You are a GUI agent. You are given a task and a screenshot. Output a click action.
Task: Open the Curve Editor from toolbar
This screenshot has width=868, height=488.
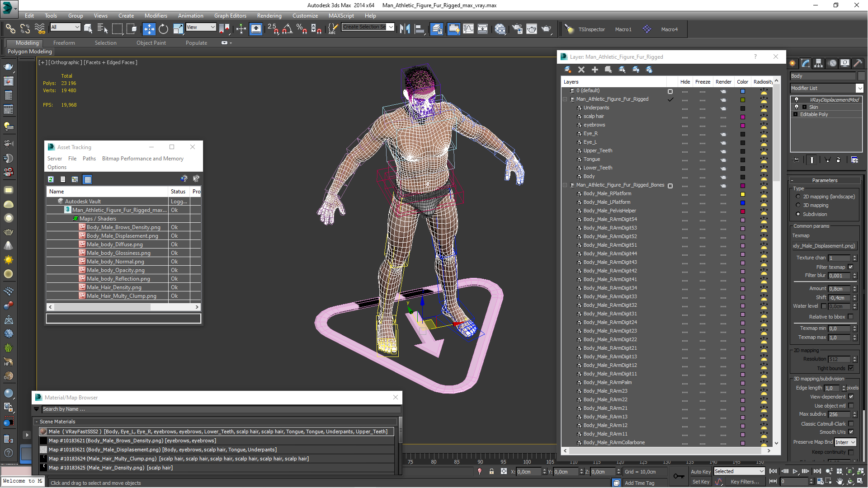click(468, 29)
